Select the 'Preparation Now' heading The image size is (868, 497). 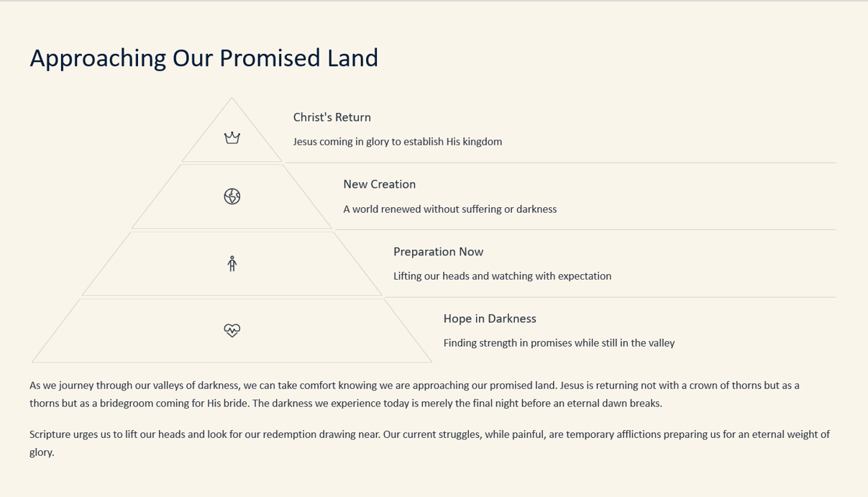point(438,252)
